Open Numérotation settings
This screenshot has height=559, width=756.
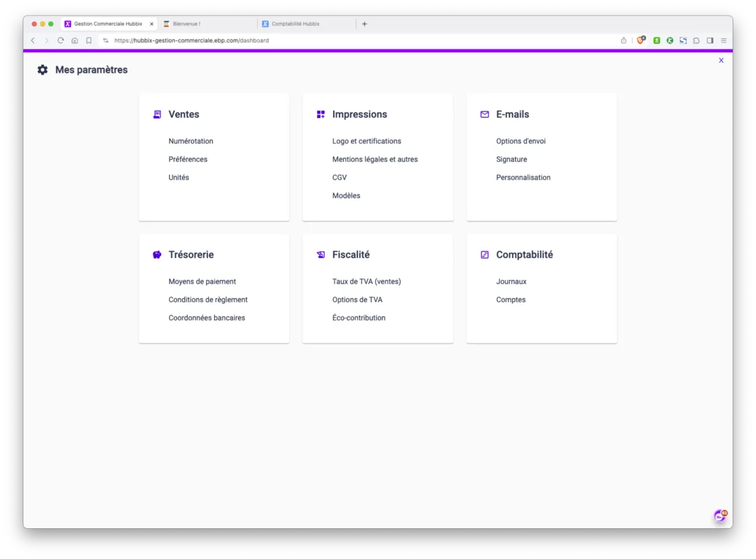[x=191, y=141]
